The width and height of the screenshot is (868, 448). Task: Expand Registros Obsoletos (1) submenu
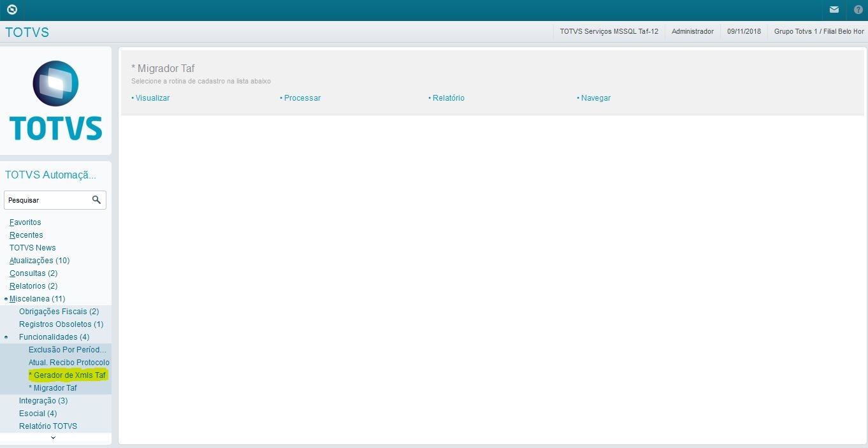[61, 324]
